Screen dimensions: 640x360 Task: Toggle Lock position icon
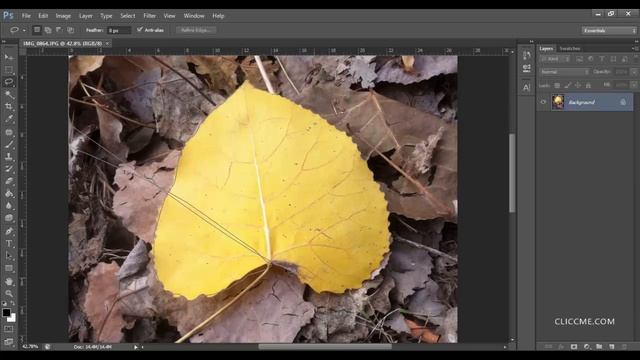tap(578, 85)
